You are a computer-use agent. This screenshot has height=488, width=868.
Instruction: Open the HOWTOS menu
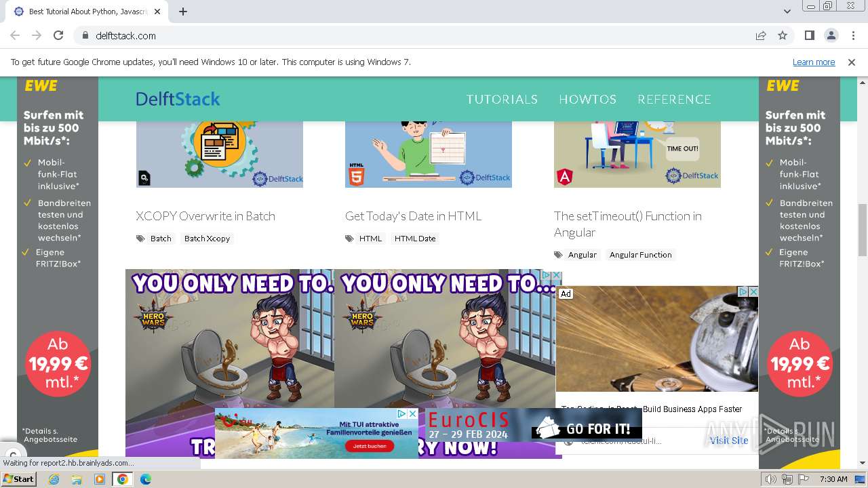[587, 99]
